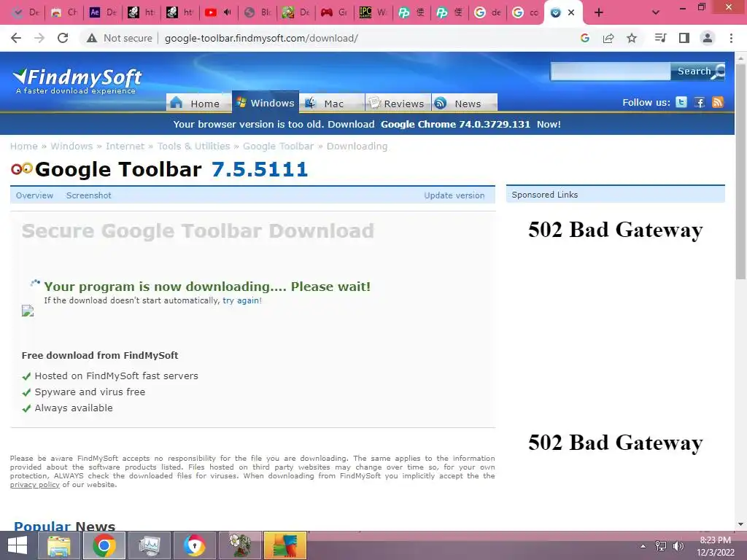Follow FindMySoft on Twitter icon
The width and height of the screenshot is (747, 560).
681,102
